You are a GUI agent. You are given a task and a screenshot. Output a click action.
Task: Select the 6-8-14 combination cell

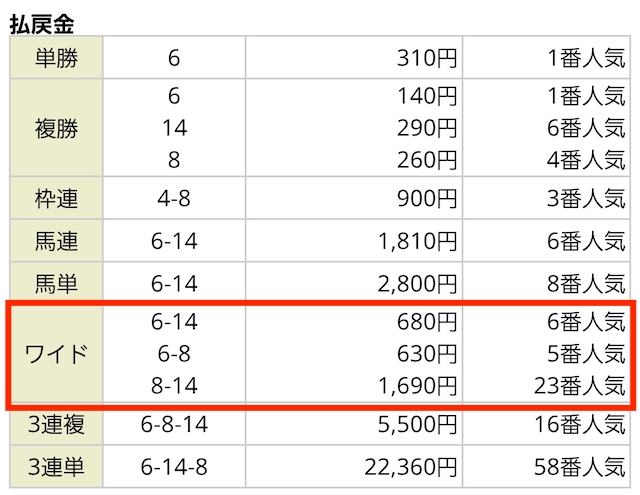pyautogui.click(x=174, y=424)
